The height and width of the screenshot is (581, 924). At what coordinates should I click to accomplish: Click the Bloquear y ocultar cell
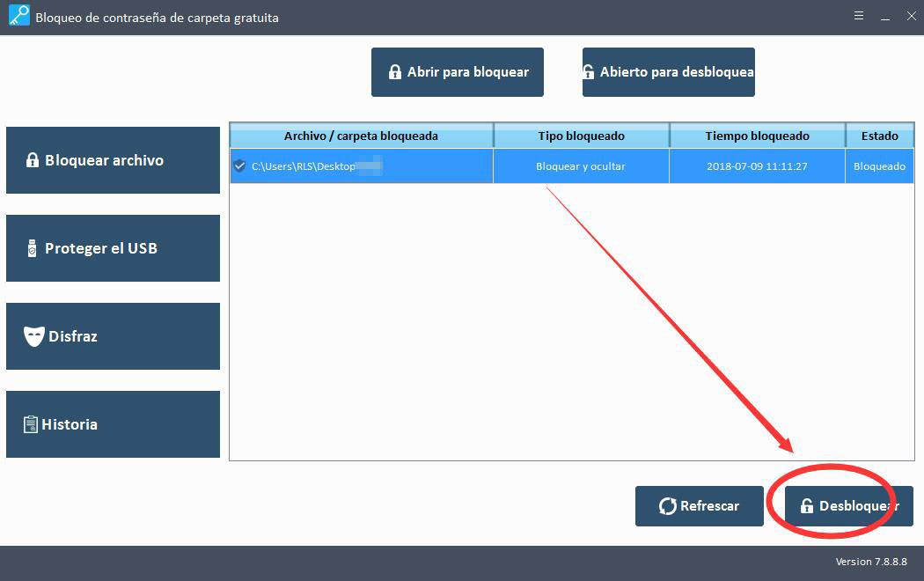point(581,166)
